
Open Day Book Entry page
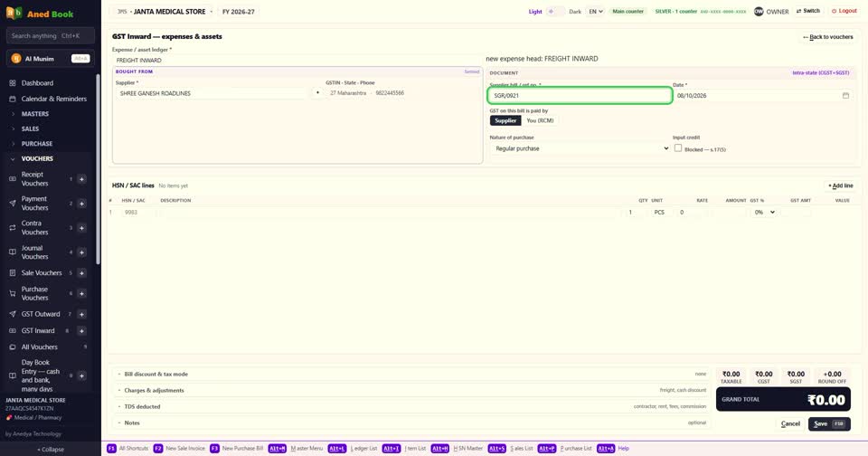click(x=40, y=375)
